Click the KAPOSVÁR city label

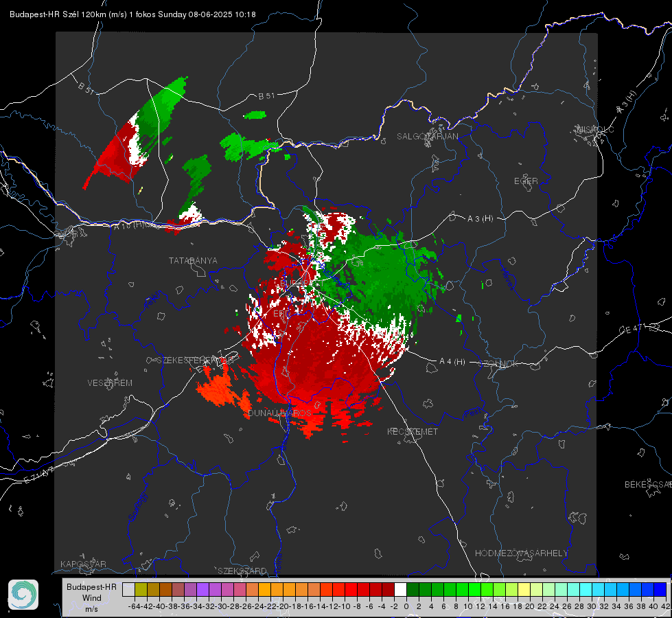tap(83, 564)
